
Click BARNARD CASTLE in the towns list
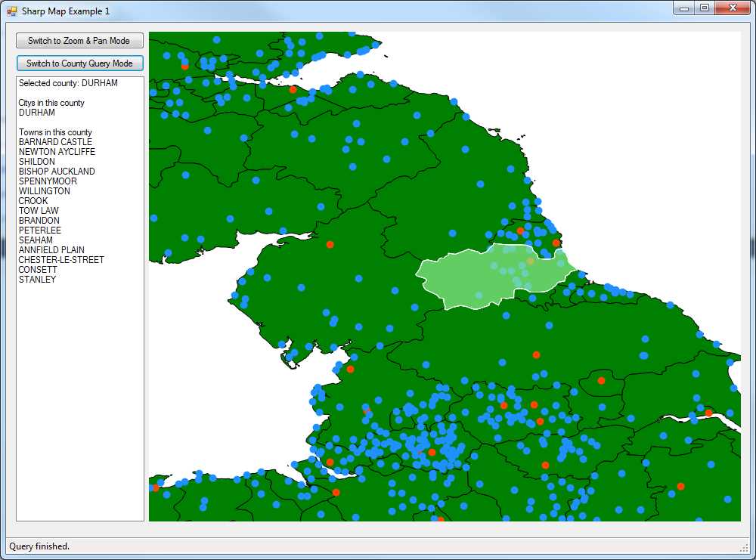coord(56,141)
